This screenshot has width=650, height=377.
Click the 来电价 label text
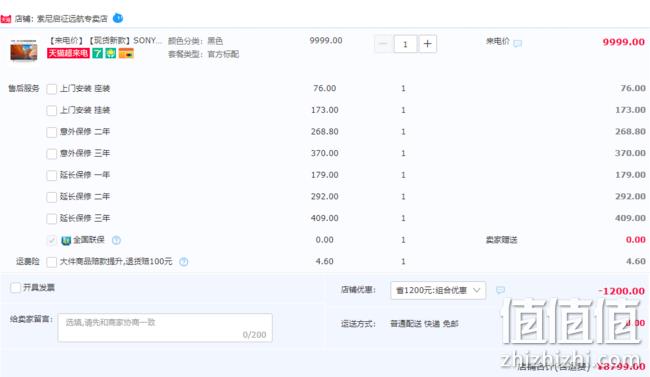coord(497,41)
